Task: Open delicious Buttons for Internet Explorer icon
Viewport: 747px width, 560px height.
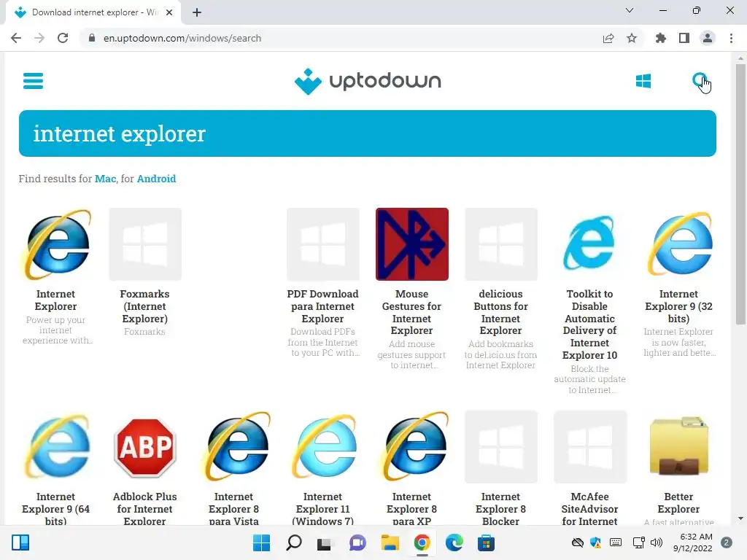Action: tap(500, 244)
